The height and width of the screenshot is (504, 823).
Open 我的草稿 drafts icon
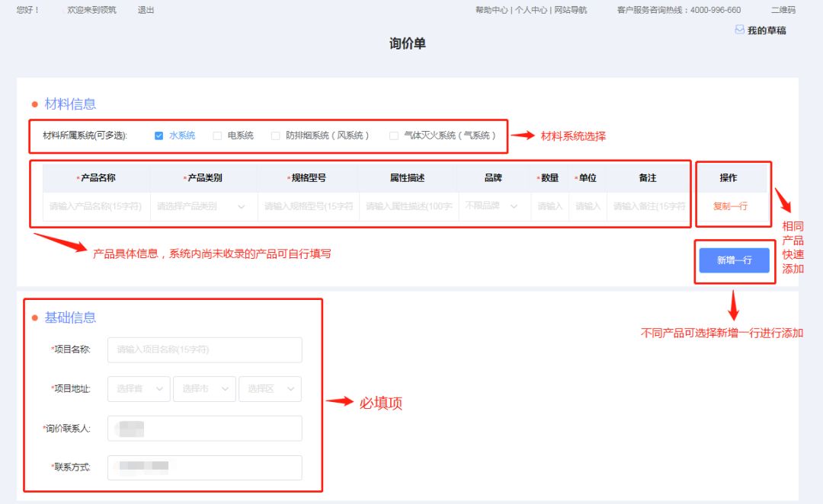pos(739,30)
